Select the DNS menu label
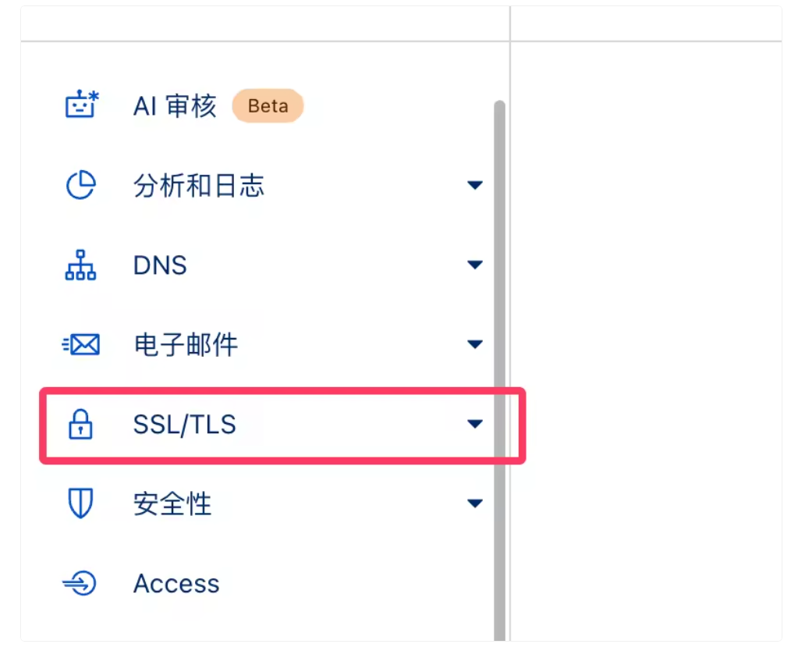Screen dimensions: 812x651 (x=160, y=265)
